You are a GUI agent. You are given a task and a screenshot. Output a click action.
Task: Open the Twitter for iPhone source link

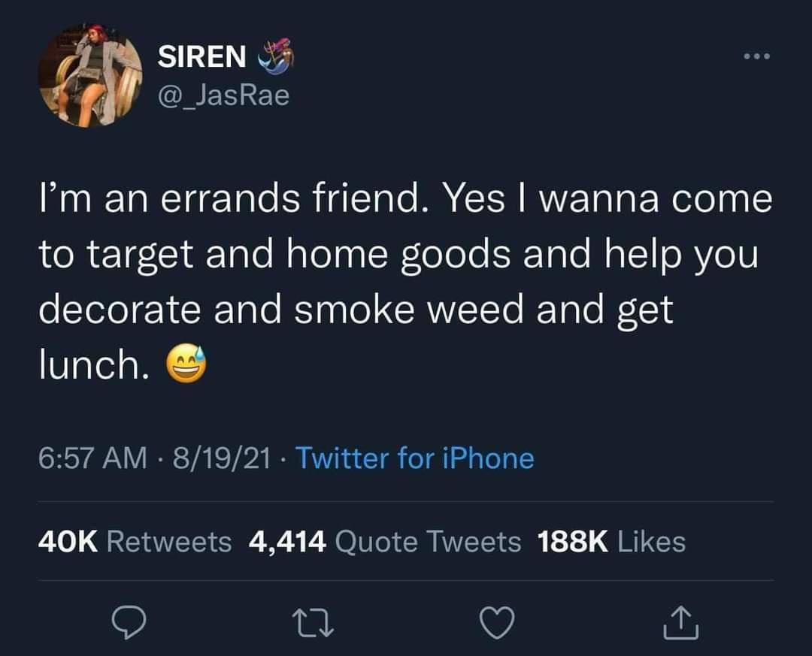[414, 458]
